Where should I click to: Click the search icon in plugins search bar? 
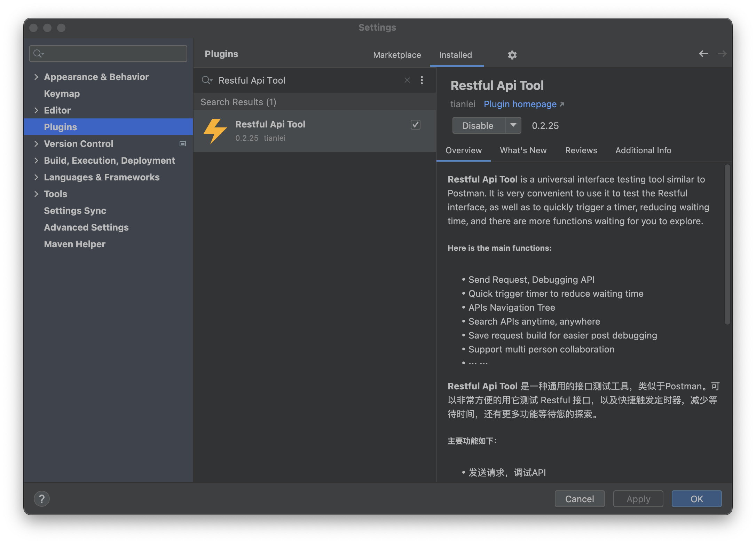click(207, 80)
